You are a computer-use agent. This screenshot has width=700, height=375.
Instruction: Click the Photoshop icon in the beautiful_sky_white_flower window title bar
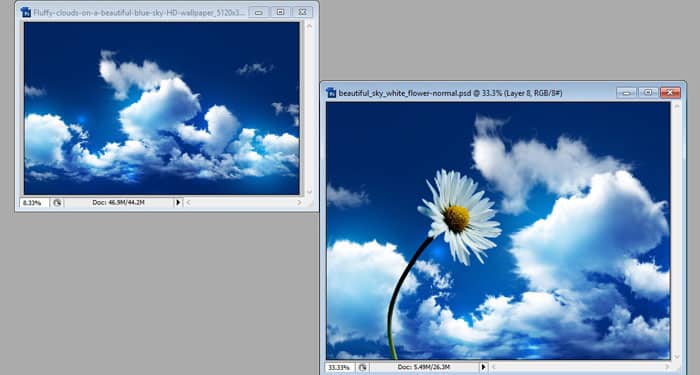(x=331, y=93)
